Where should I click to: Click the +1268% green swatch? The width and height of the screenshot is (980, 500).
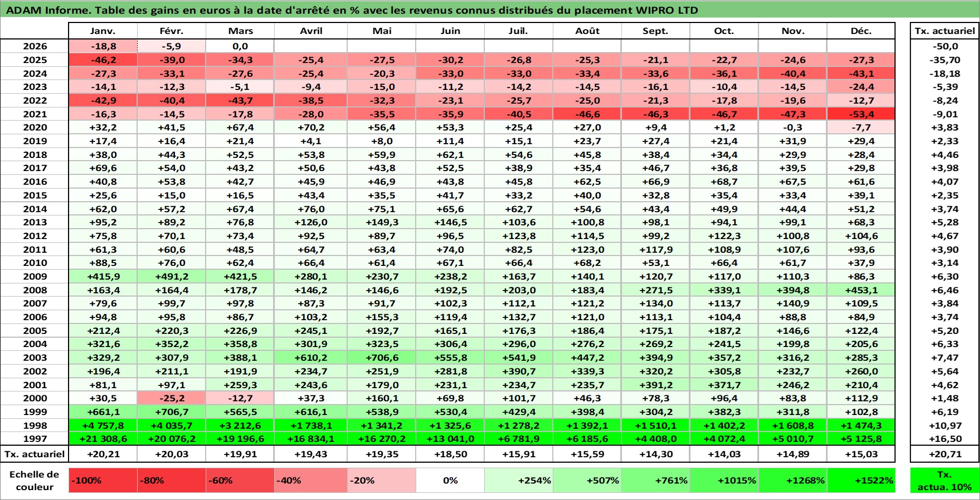coord(793,480)
